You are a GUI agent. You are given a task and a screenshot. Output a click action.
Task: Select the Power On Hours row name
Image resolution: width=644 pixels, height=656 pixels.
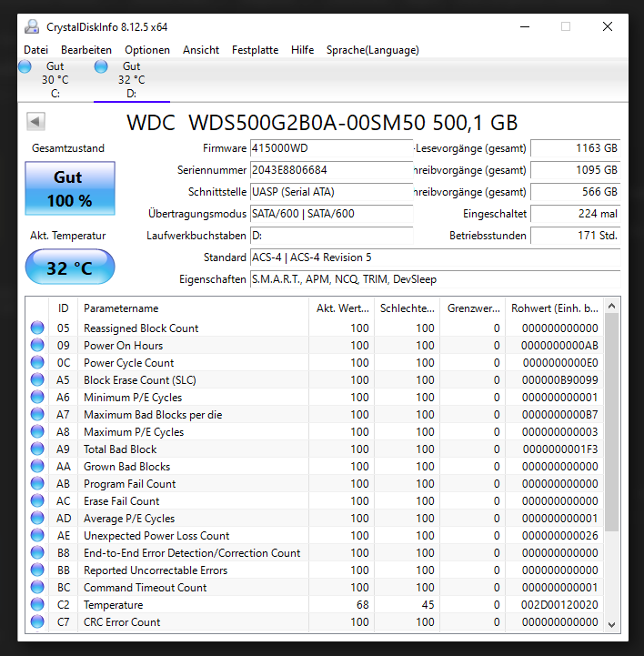(123, 345)
